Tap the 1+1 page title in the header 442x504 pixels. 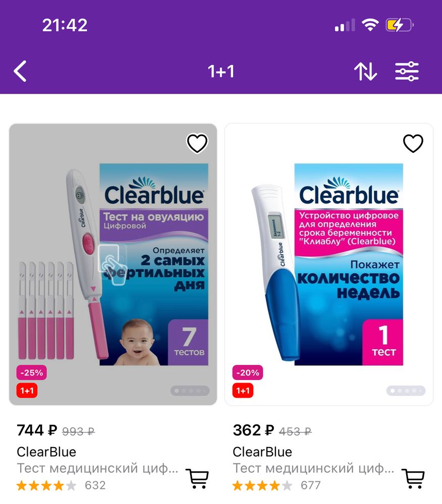coord(221,72)
